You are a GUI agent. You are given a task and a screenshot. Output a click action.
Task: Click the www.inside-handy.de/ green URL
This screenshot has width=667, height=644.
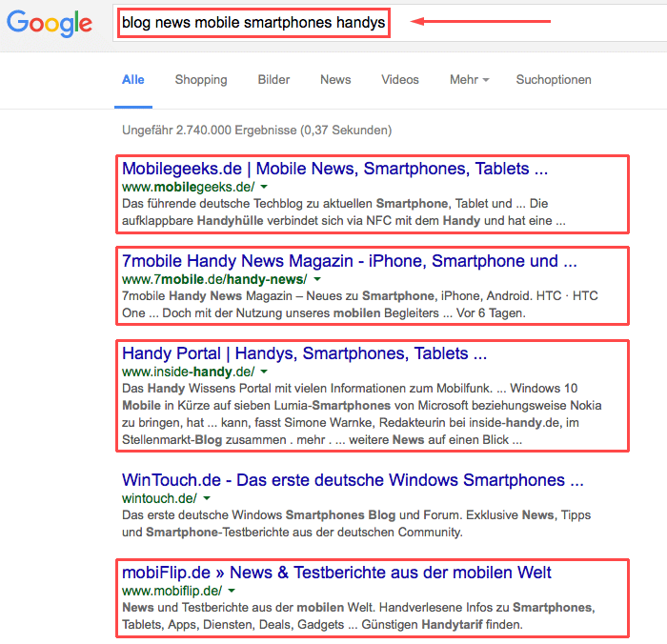[188, 372]
